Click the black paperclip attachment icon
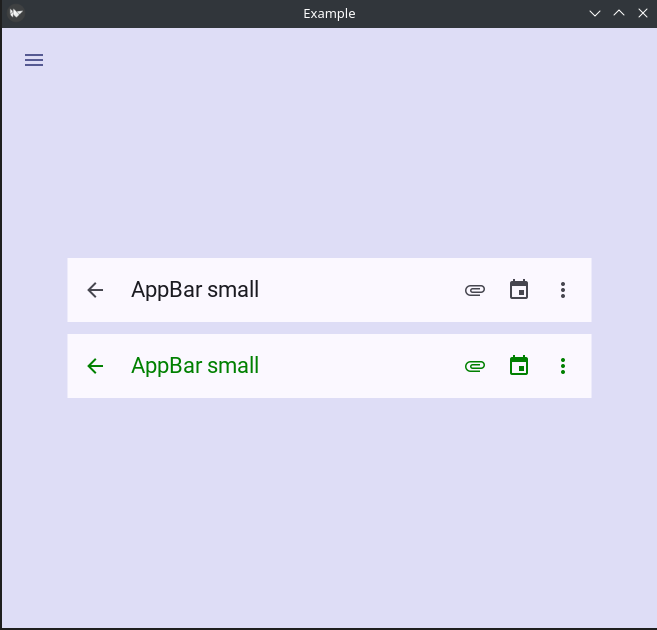This screenshot has height=630, width=657. [x=475, y=290]
